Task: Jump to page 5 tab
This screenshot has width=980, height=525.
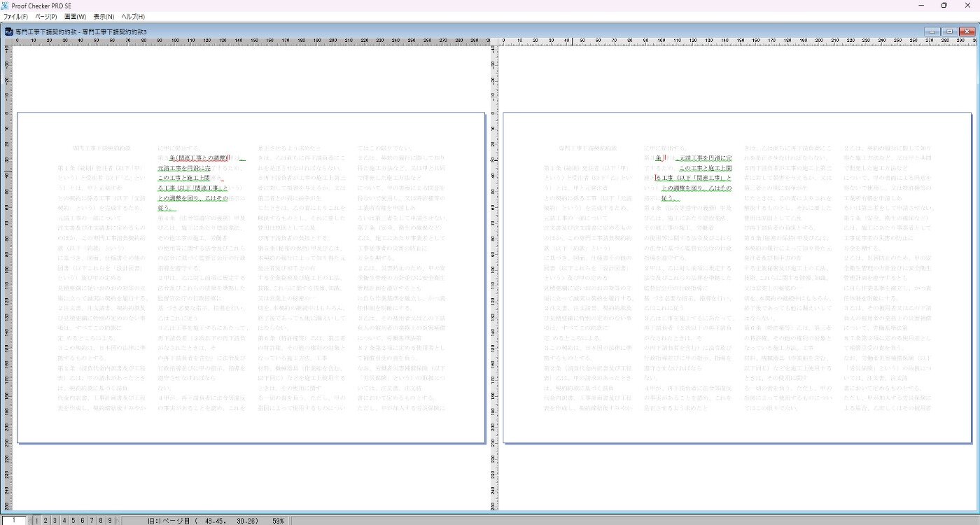Action: [73, 520]
